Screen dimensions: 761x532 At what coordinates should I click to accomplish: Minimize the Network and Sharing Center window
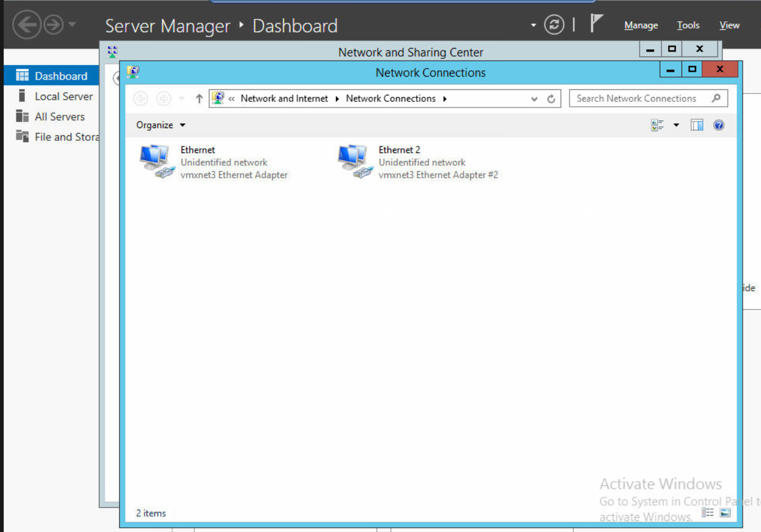650,49
